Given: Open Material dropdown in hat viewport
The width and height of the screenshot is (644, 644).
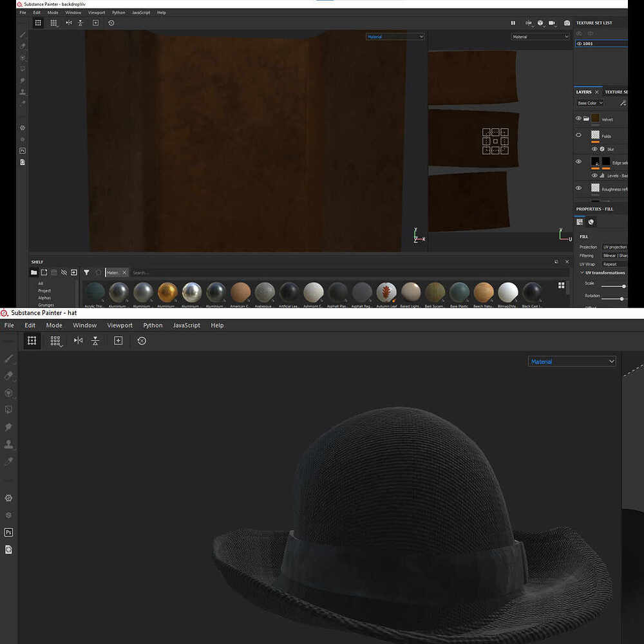Looking at the screenshot, I should pyautogui.click(x=572, y=361).
